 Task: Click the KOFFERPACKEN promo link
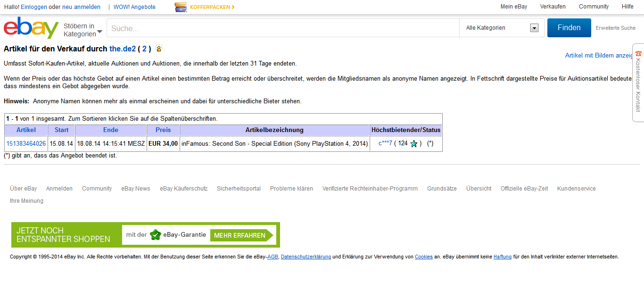[x=212, y=7]
